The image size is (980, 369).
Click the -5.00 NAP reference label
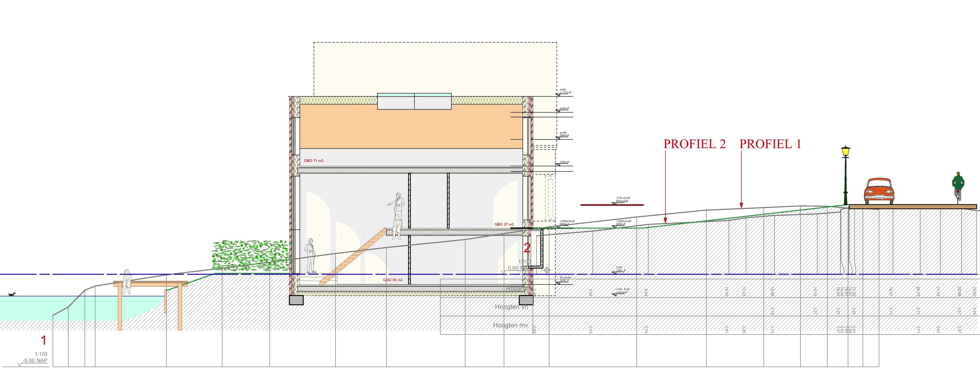pyautogui.click(x=35, y=361)
